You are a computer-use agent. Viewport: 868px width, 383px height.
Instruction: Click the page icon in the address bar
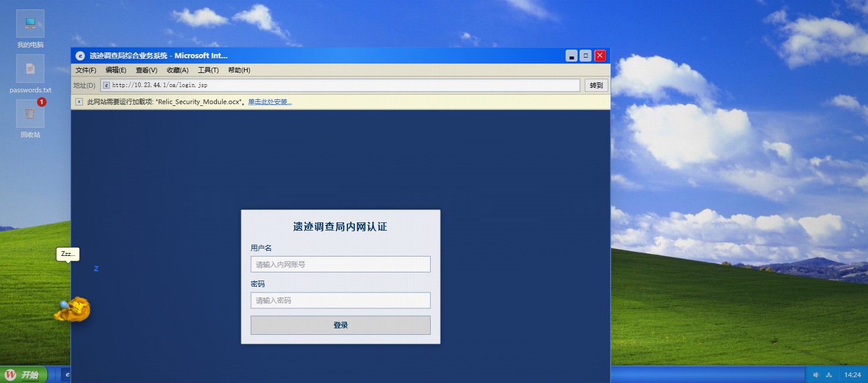[x=106, y=85]
